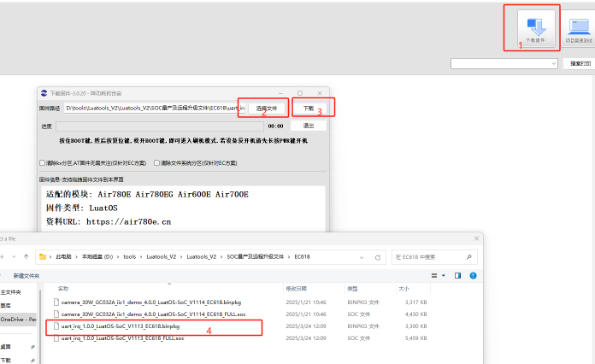
Task: Close the download firmware dialog
Action: coord(320,93)
